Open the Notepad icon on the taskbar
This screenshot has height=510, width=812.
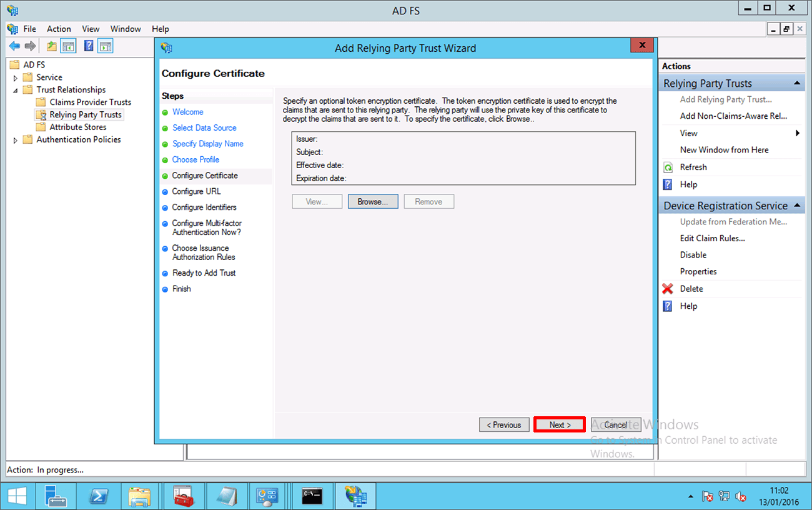pos(227,496)
